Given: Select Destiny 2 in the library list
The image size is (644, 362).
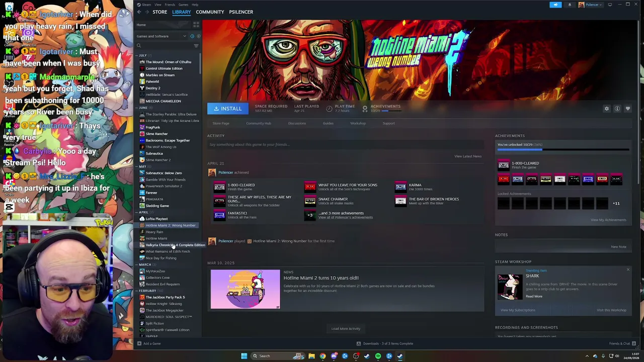Looking at the screenshot, I should tap(153, 88).
